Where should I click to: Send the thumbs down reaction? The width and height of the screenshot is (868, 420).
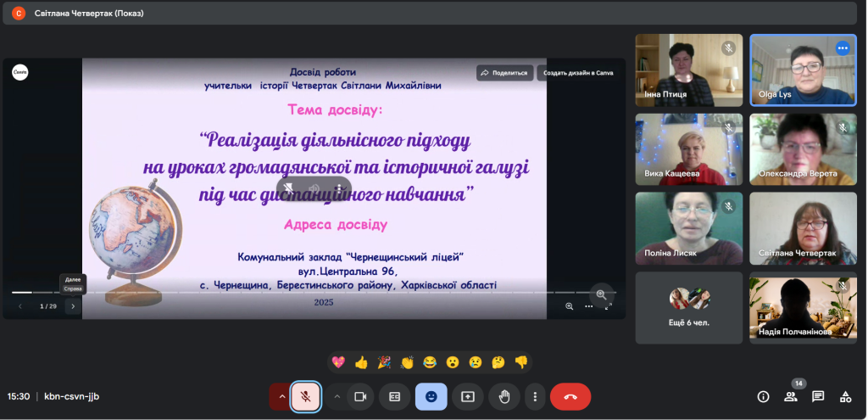(x=521, y=362)
